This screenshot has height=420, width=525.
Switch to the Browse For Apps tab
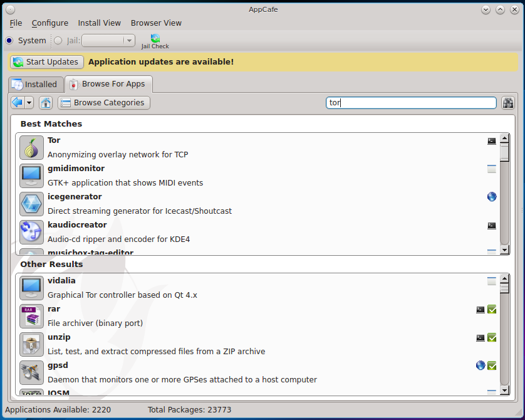click(x=108, y=84)
